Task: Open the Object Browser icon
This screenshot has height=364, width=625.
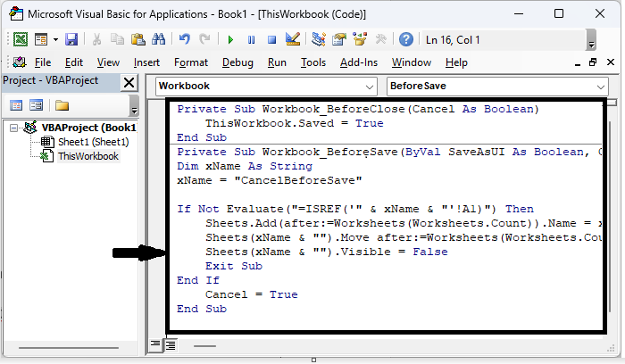Action: (360, 39)
